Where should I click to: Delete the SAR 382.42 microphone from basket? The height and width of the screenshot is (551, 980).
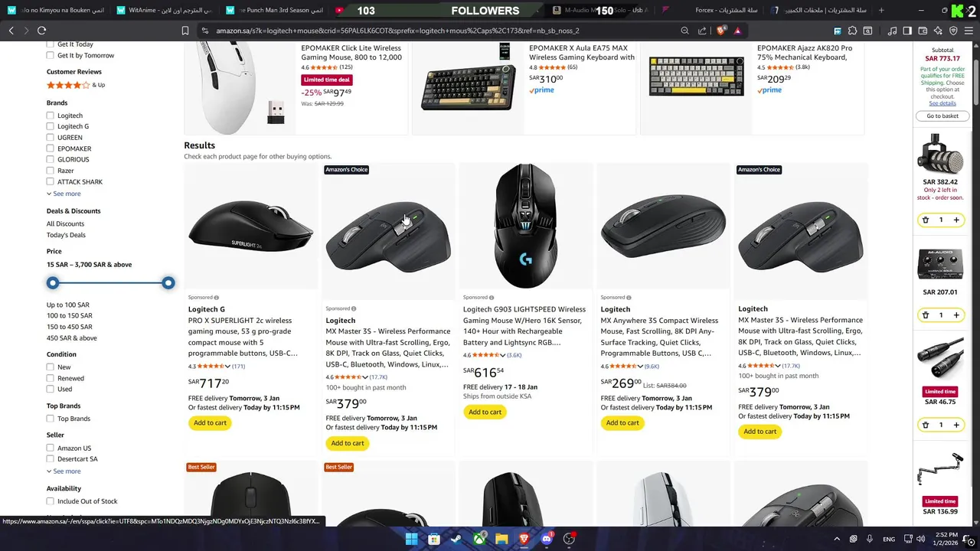tap(925, 220)
